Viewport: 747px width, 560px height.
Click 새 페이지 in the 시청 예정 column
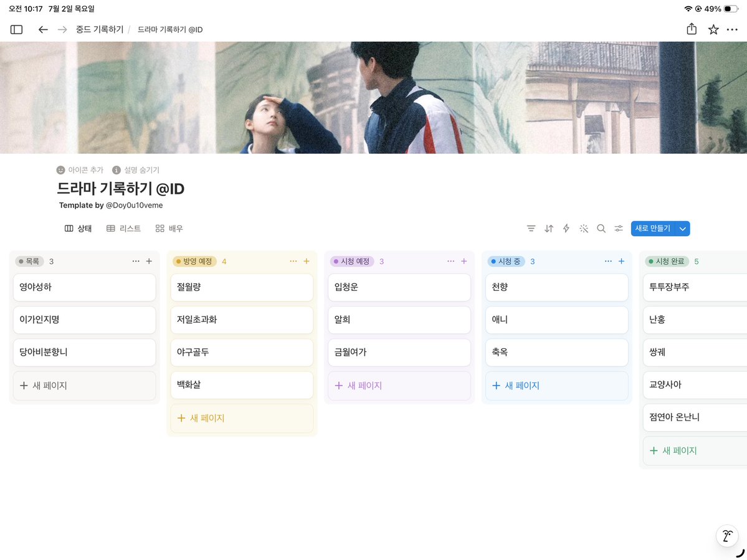coord(399,386)
